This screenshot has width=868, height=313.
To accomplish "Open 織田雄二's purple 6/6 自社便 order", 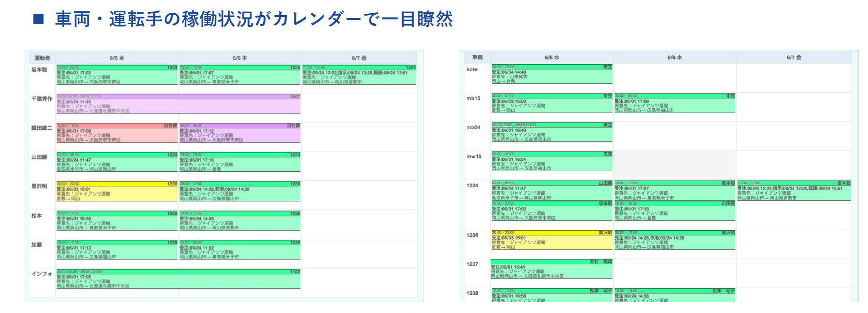I will coord(240,133).
